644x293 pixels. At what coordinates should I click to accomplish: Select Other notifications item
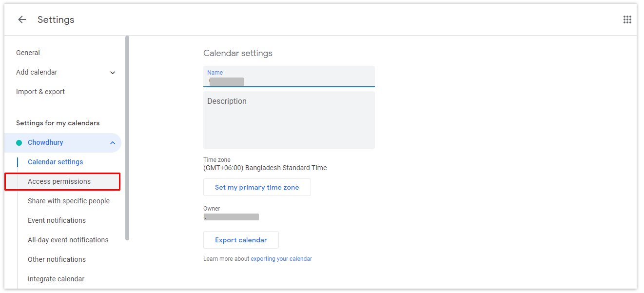(57, 259)
